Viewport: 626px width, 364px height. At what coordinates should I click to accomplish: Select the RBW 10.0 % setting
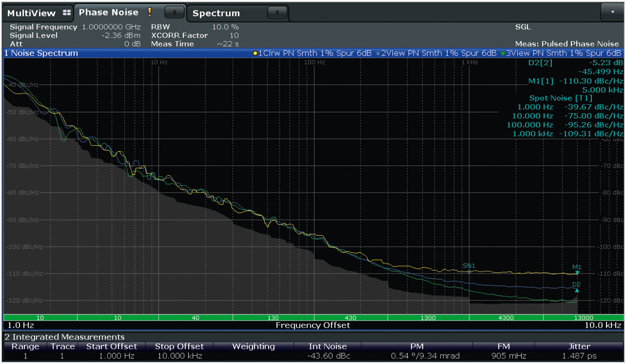[x=195, y=27]
